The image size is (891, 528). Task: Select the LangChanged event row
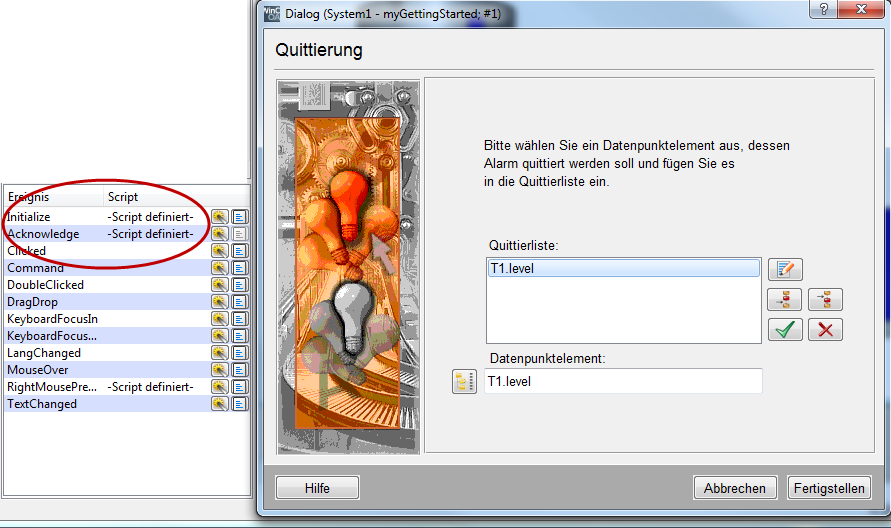[127, 354]
